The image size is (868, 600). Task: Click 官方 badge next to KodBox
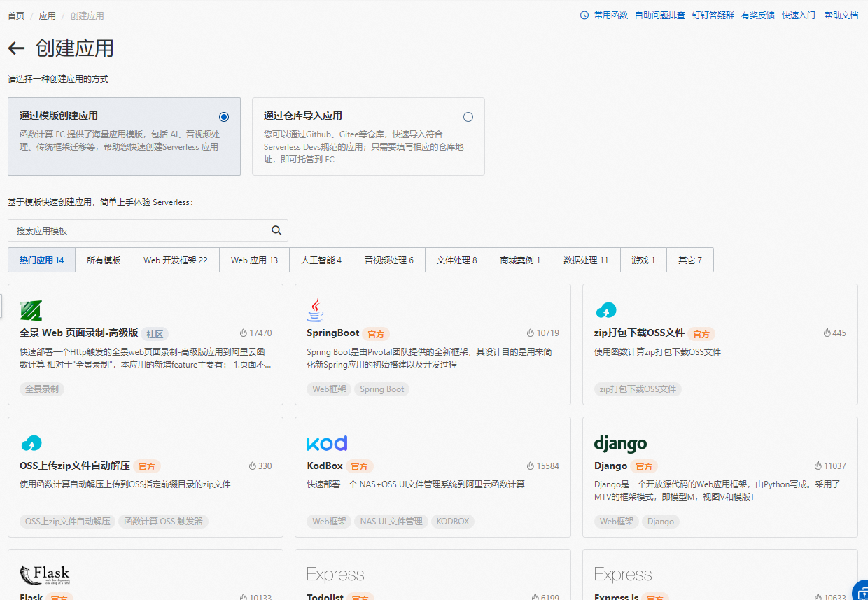(359, 466)
